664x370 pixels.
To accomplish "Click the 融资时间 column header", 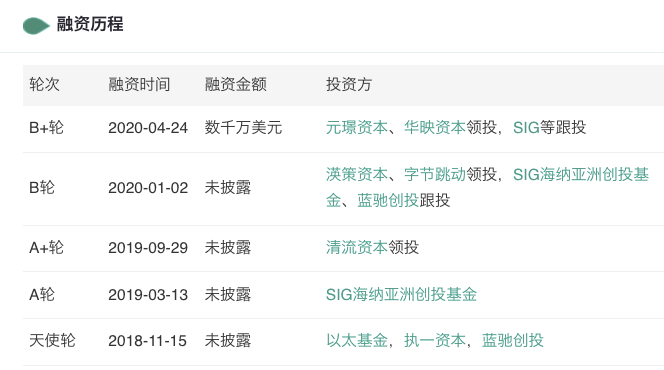I will pos(139,85).
